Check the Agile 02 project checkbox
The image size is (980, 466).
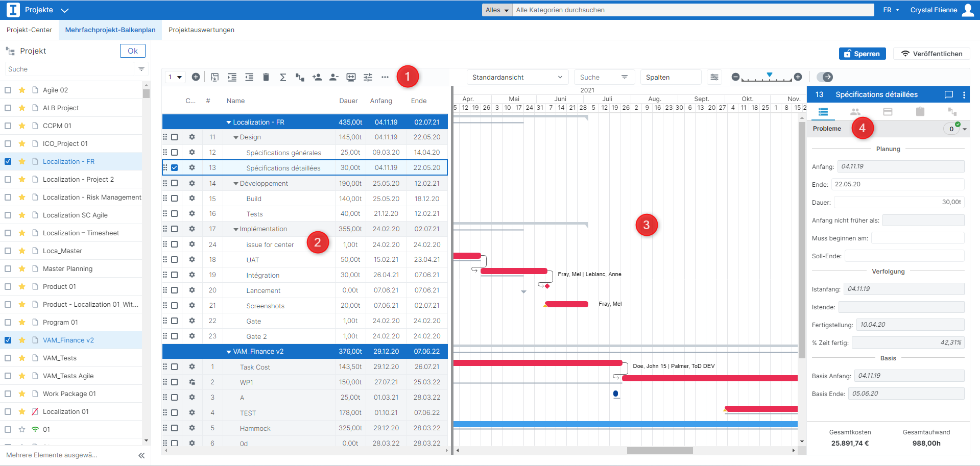click(x=8, y=90)
